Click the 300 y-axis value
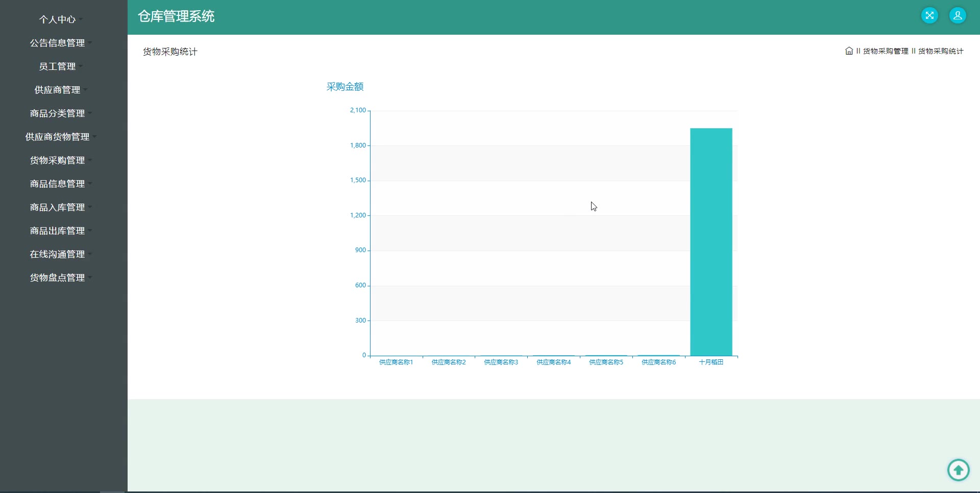This screenshot has width=980, height=493. point(360,321)
